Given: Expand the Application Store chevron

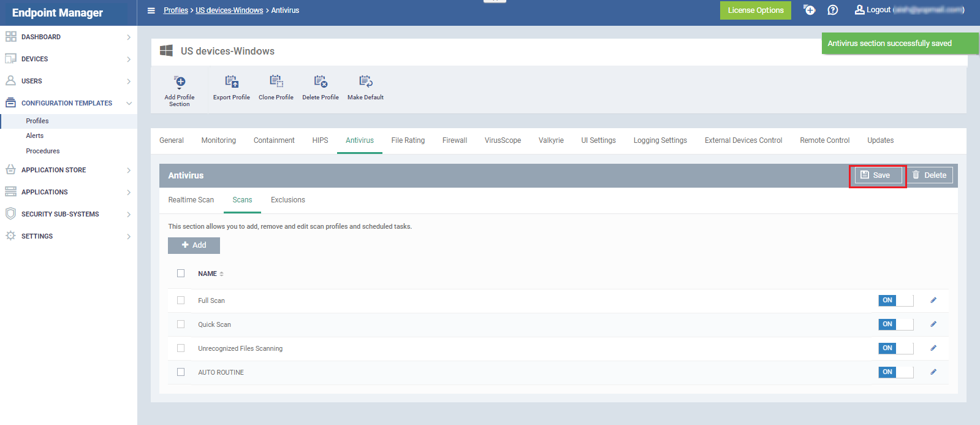Looking at the screenshot, I should coord(129,170).
